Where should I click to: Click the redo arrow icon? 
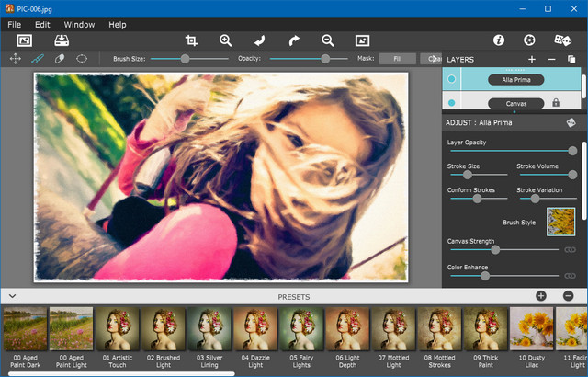click(294, 40)
